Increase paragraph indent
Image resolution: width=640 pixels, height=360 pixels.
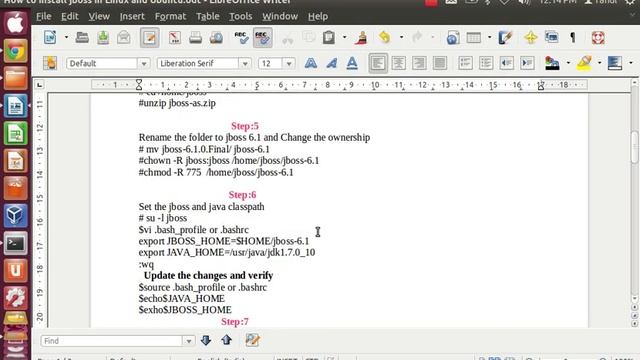point(527,63)
